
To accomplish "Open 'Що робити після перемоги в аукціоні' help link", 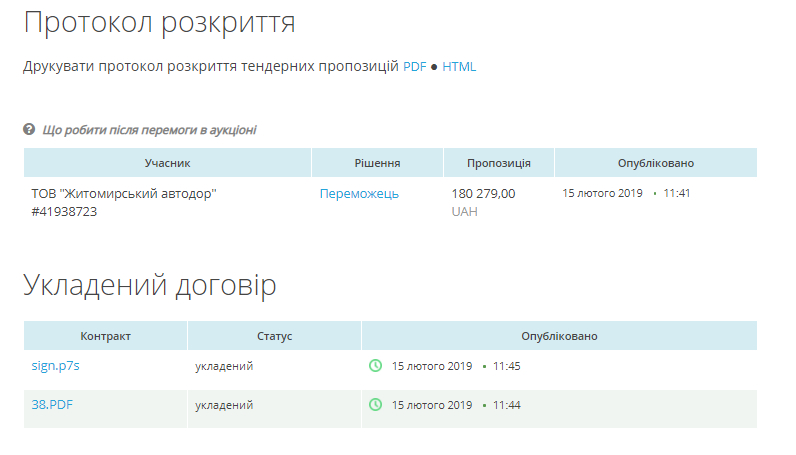I will (x=148, y=130).
